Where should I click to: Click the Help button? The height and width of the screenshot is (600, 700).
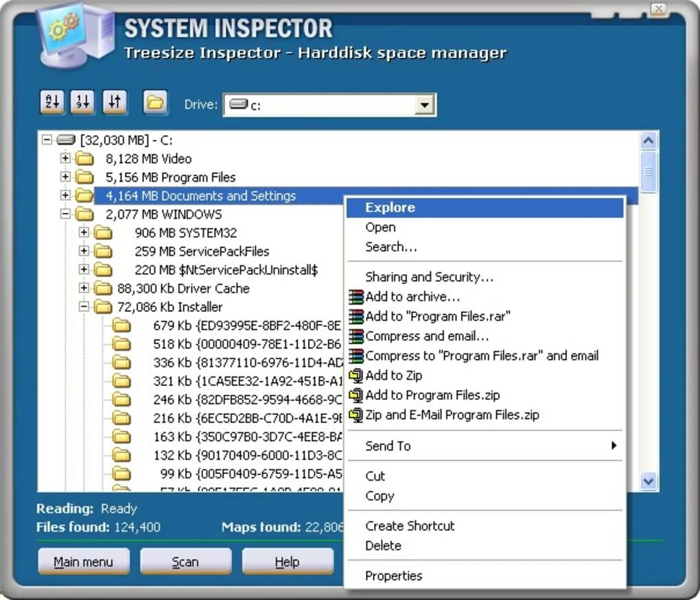[x=287, y=562]
